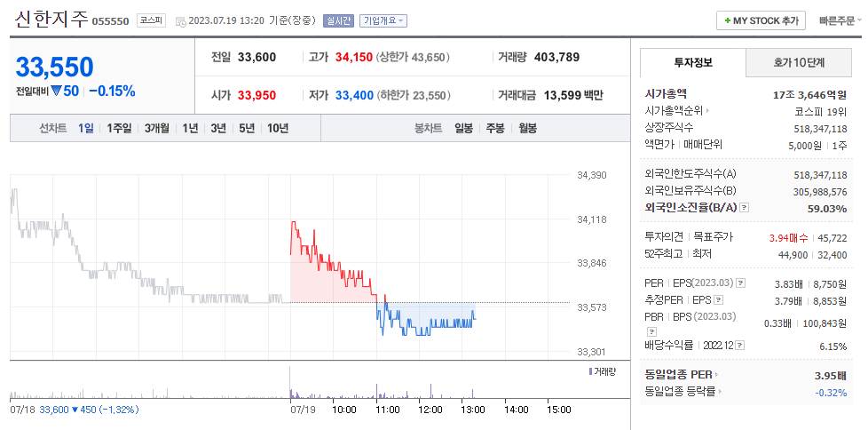
Task: Select 3개월 line chart period
Action: click(x=157, y=128)
